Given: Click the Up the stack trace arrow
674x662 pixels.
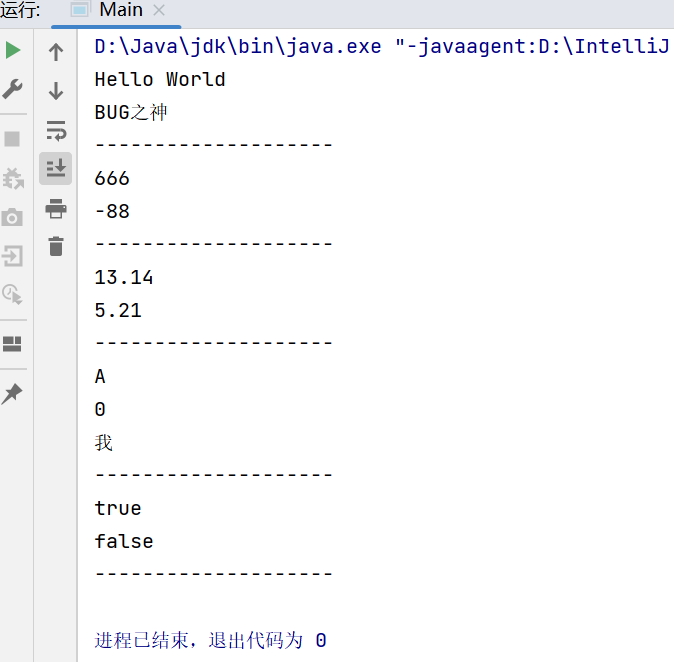Looking at the screenshot, I should pos(56,52).
